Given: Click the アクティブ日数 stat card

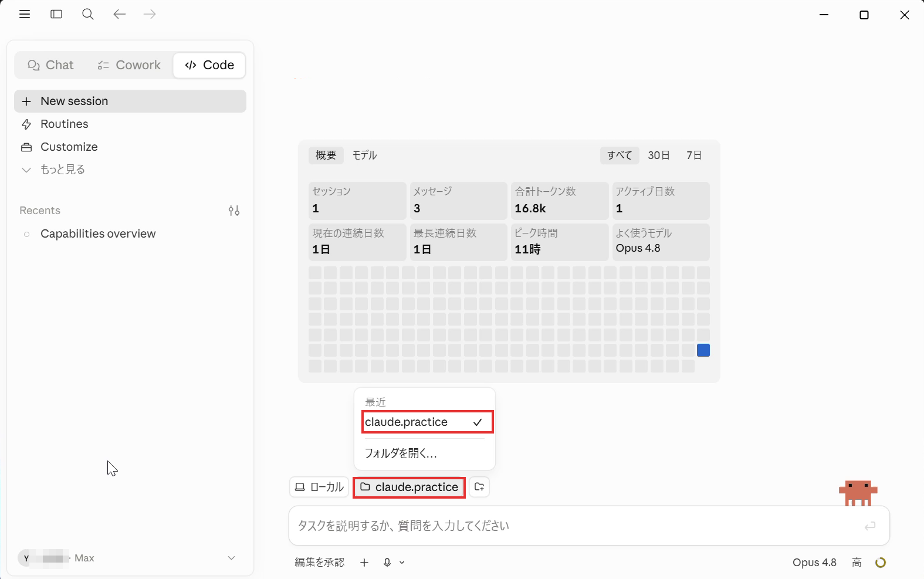Looking at the screenshot, I should (x=661, y=201).
